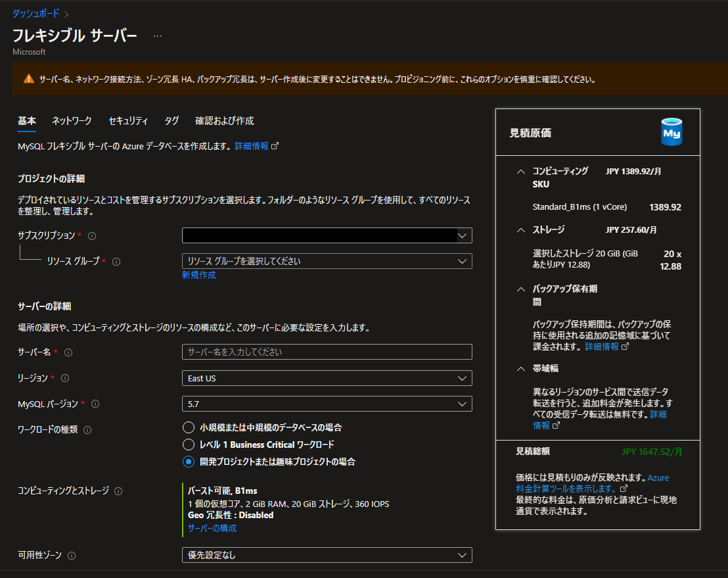Screen dimensions: 728x578
Task: Go to ダッシュボード breadcrumb
Action: pos(35,14)
